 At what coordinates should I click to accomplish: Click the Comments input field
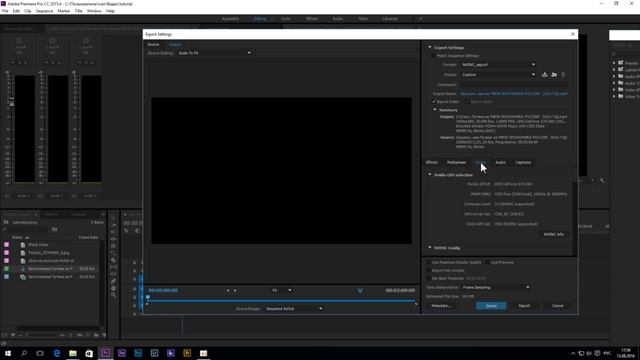(514, 84)
